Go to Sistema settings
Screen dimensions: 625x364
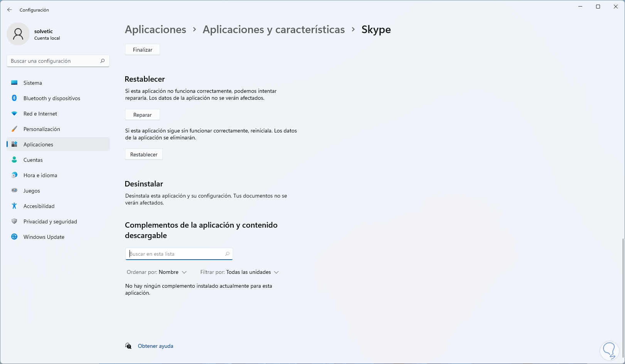click(58, 83)
